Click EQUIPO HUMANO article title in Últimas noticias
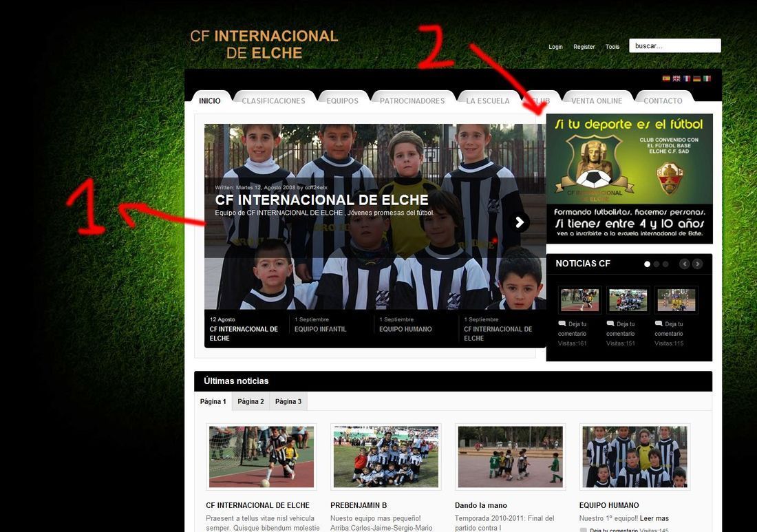757x532 pixels. pos(609,505)
